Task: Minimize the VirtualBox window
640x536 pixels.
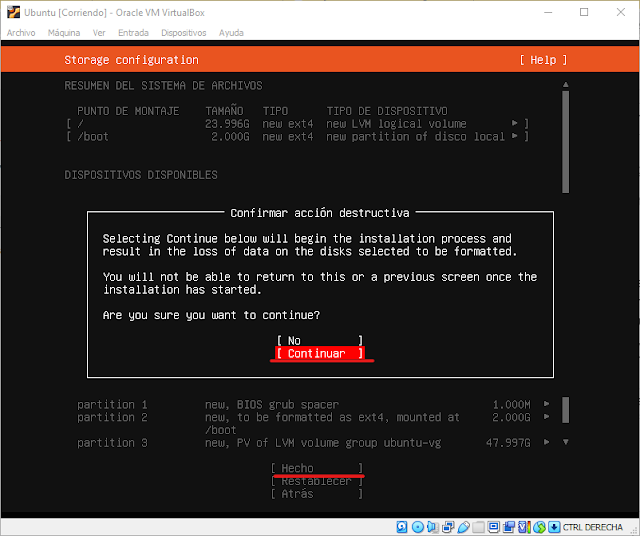Action: click(548, 12)
